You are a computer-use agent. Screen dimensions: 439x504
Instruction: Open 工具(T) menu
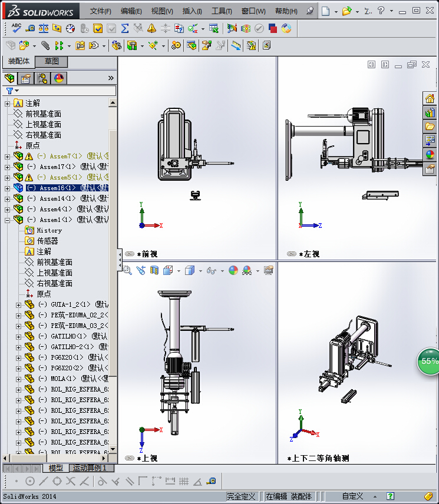pos(222,11)
